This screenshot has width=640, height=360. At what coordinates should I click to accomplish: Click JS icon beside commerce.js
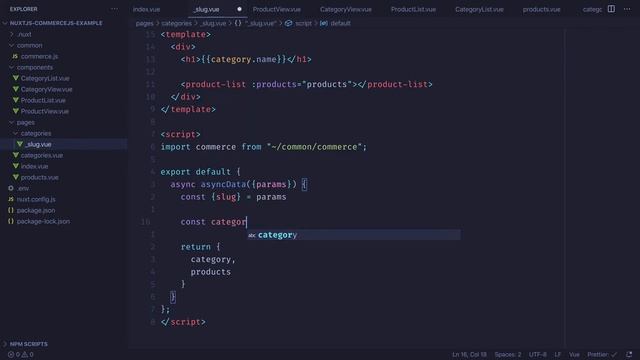pyautogui.click(x=15, y=56)
